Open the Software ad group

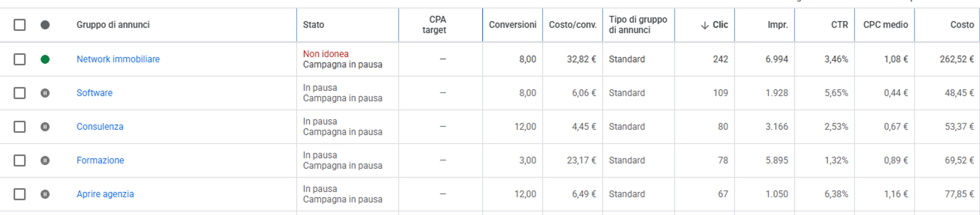click(x=94, y=93)
